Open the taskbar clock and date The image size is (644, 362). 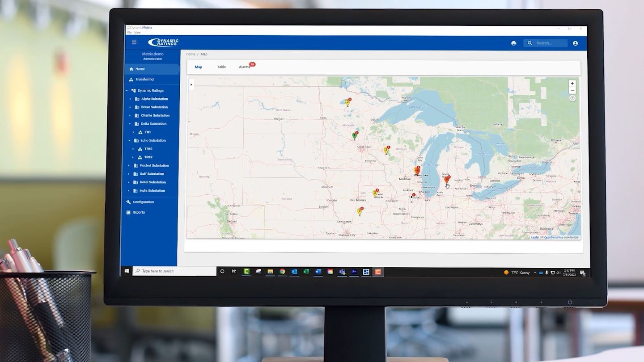[x=569, y=273]
